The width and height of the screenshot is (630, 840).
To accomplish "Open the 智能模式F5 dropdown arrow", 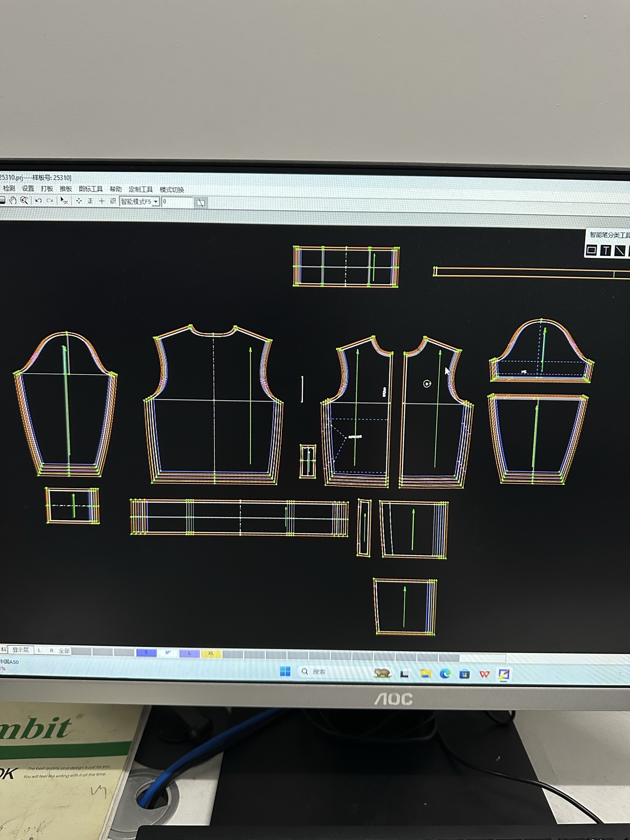I will pos(156,202).
